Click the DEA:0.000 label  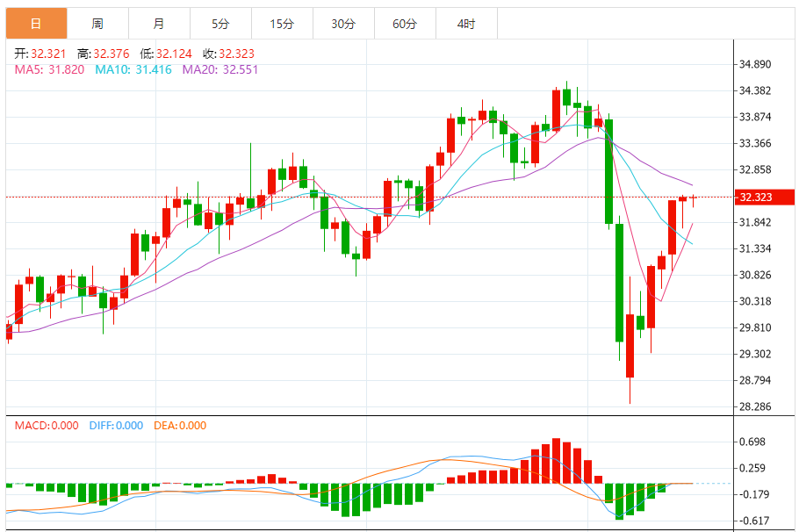point(180,426)
